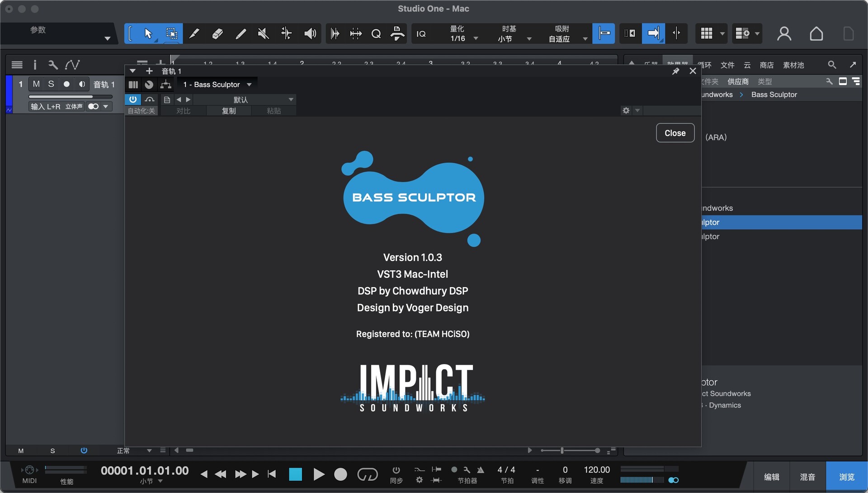Select the Listen speaker tool
Image resolution: width=868 pixels, height=493 pixels.
pos(310,33)
